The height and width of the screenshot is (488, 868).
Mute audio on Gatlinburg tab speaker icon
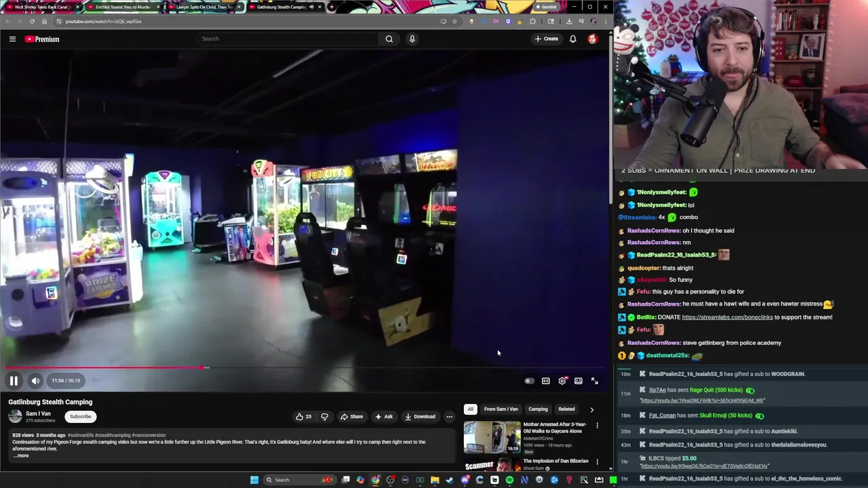click(311, 7)
